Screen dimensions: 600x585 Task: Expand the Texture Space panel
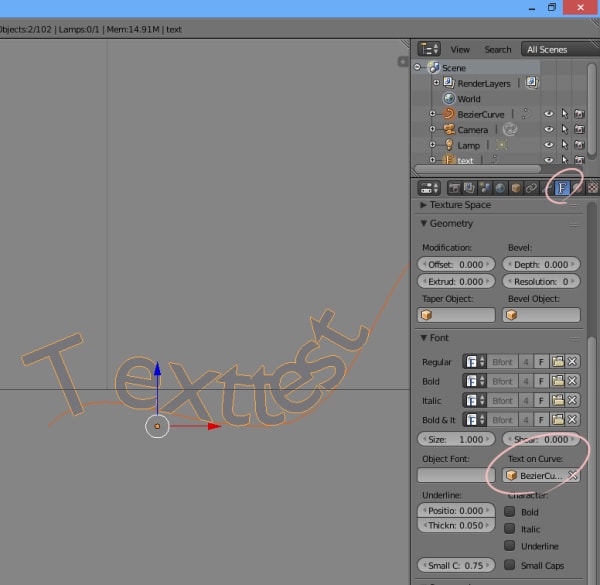[x=423, y=205]
